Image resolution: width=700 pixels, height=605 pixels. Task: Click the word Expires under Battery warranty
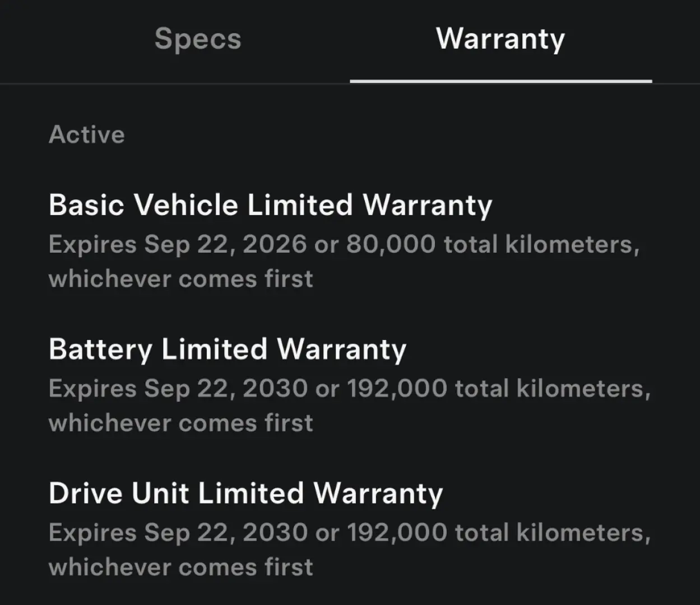point(92,389)
